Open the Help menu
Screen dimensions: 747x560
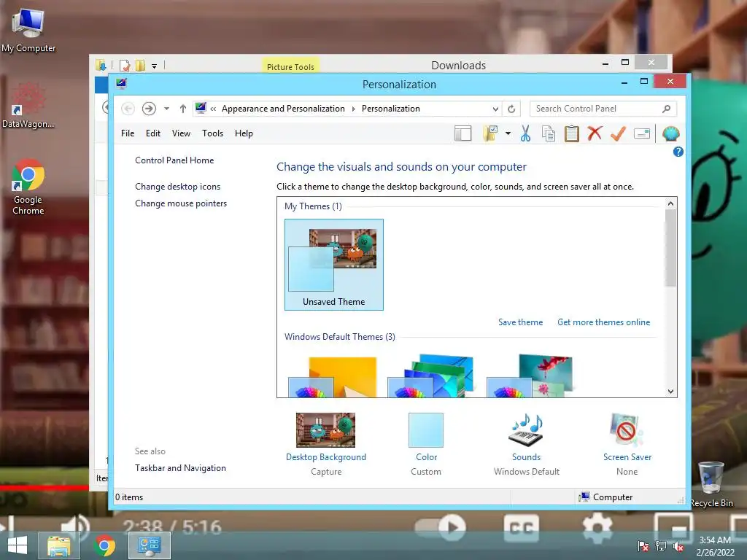[x=244, y=133]
